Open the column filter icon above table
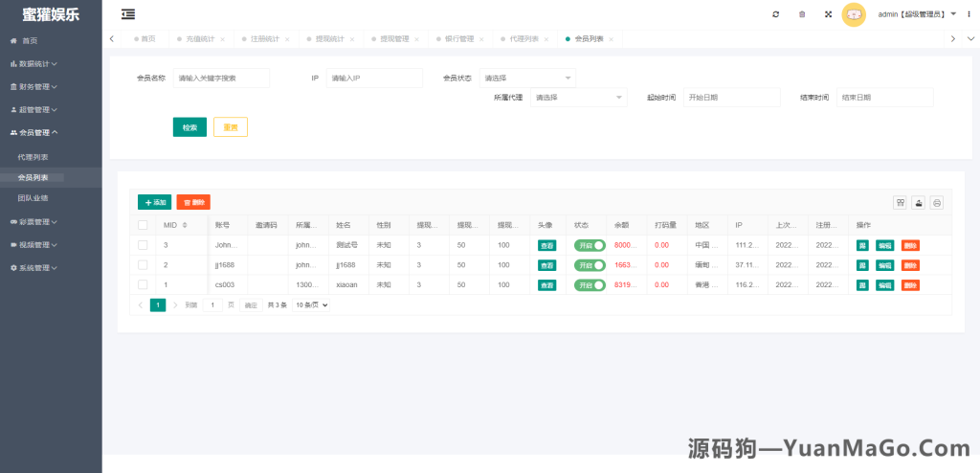 901,202
